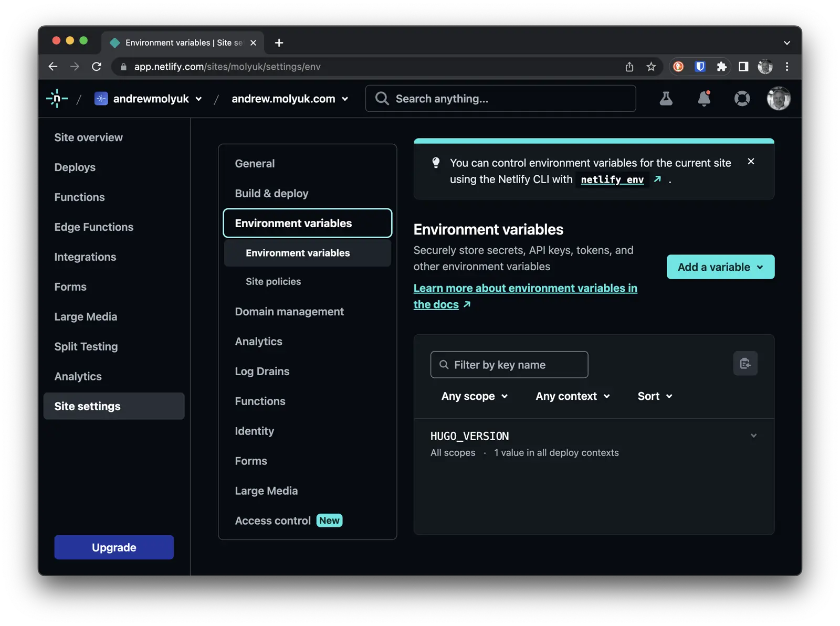
Task: Click the user avatar in Netlify header
Action: [778, 99]
